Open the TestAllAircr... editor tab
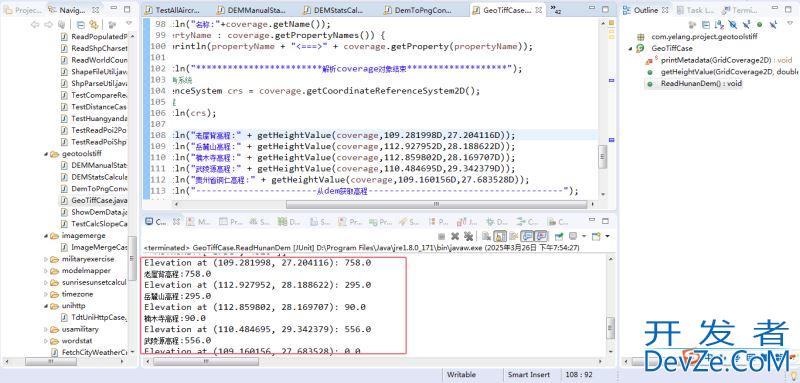Image resolution: width=800 pixels, height=383 pixels. [172, 10]
